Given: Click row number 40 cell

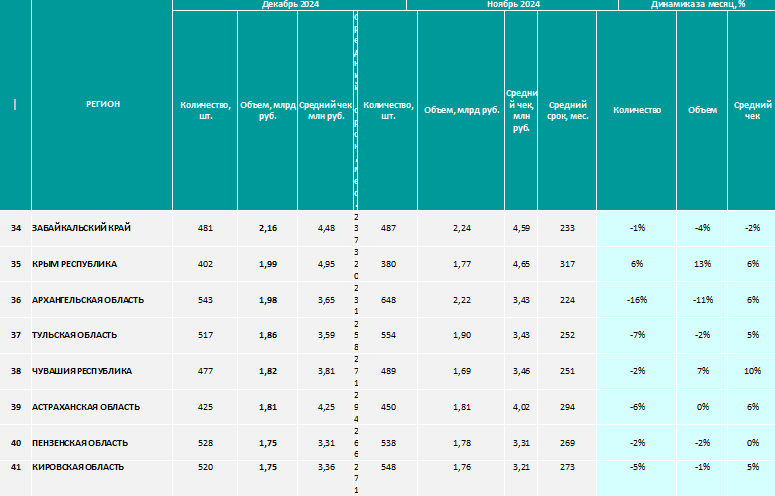Looking at the screenshot, I should point(16,443).
